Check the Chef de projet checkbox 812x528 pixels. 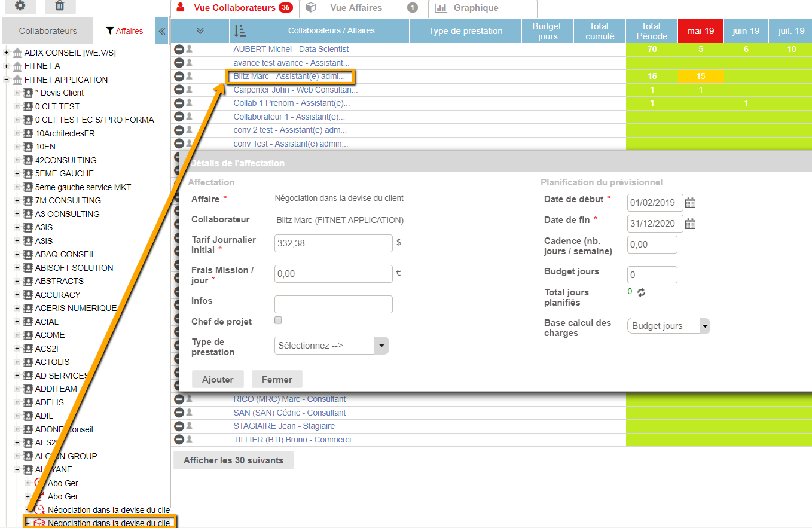coord(278,321)
